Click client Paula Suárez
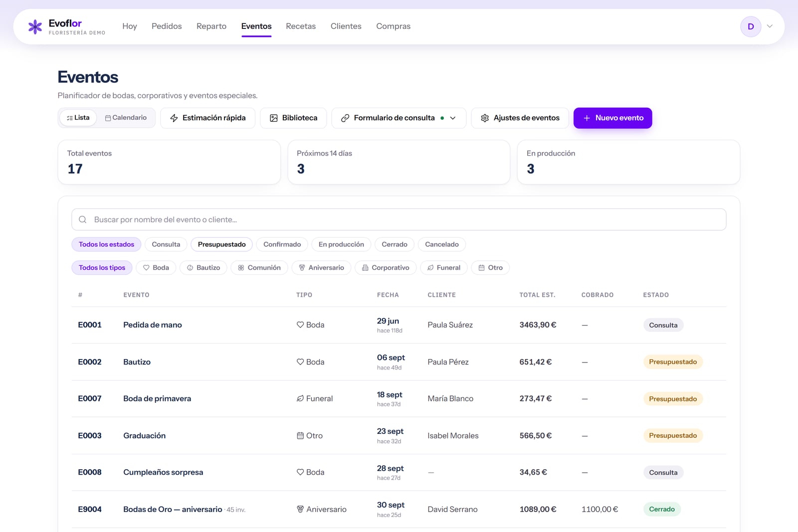This screenshot has width=798, height=532. [450, 325]
